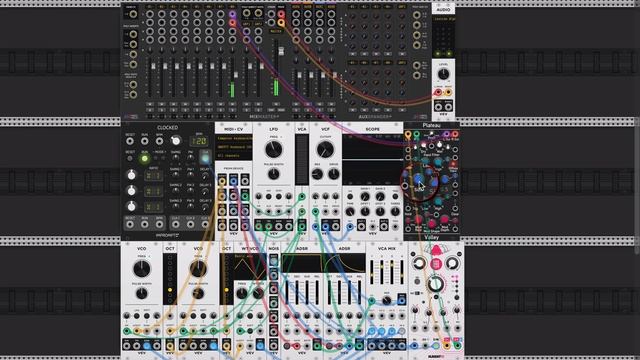This screenshot has width=640, height=360.
Task: Adjust the VCF DRIVE knob
Action: (333, 174)
